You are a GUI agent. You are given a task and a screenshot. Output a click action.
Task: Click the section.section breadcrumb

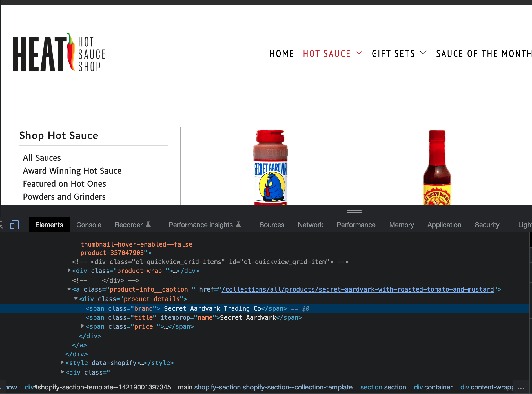click(x=383, y=387)
